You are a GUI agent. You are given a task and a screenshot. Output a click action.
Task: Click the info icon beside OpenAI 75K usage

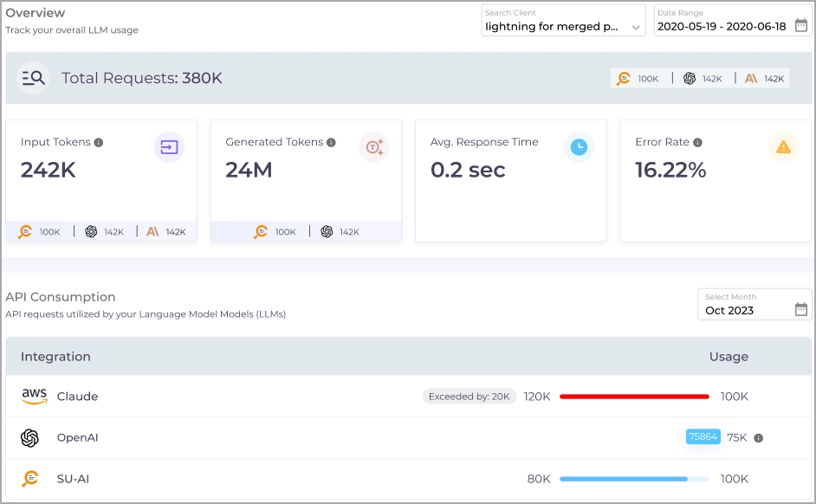coord(758,438)
